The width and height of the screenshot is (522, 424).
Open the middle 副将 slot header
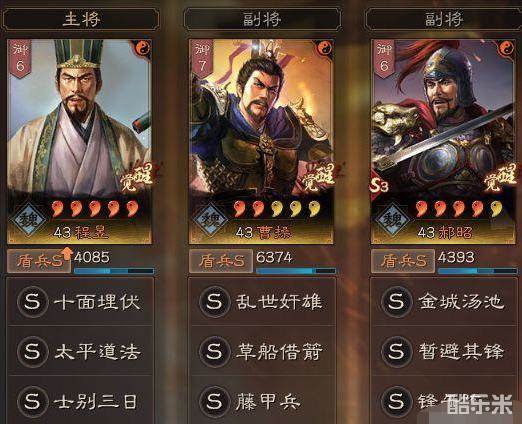262,19
